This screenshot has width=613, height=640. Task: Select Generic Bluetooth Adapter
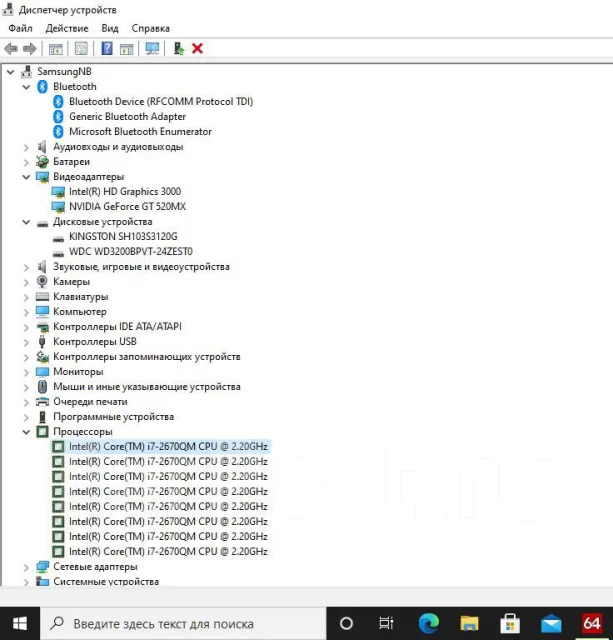click(127, 117)
